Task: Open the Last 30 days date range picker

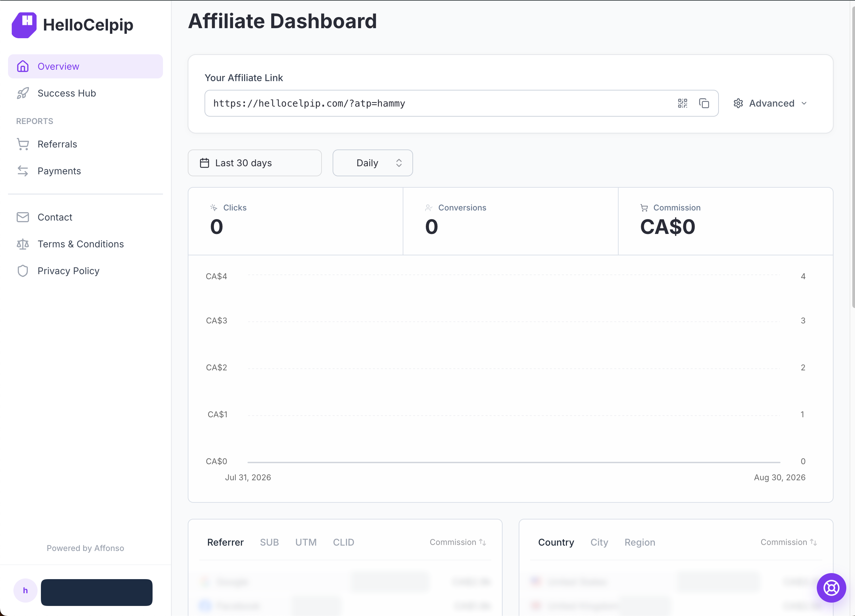Action: [x=255, y=163]
